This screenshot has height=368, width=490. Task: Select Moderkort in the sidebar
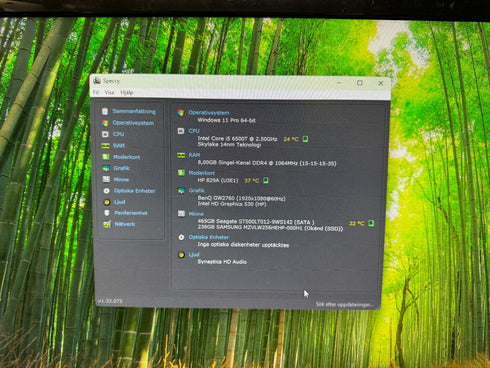pyautogui.click(x=127, y=157)
